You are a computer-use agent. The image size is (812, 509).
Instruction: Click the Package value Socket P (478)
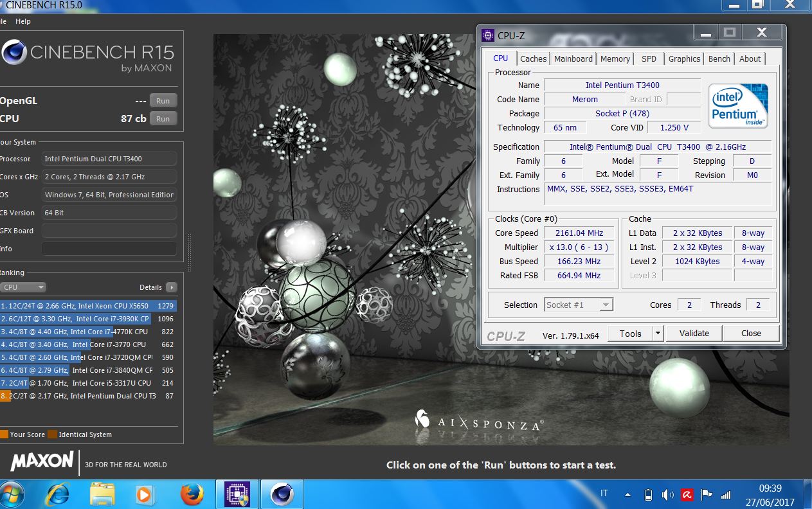(x=622, y=114)
